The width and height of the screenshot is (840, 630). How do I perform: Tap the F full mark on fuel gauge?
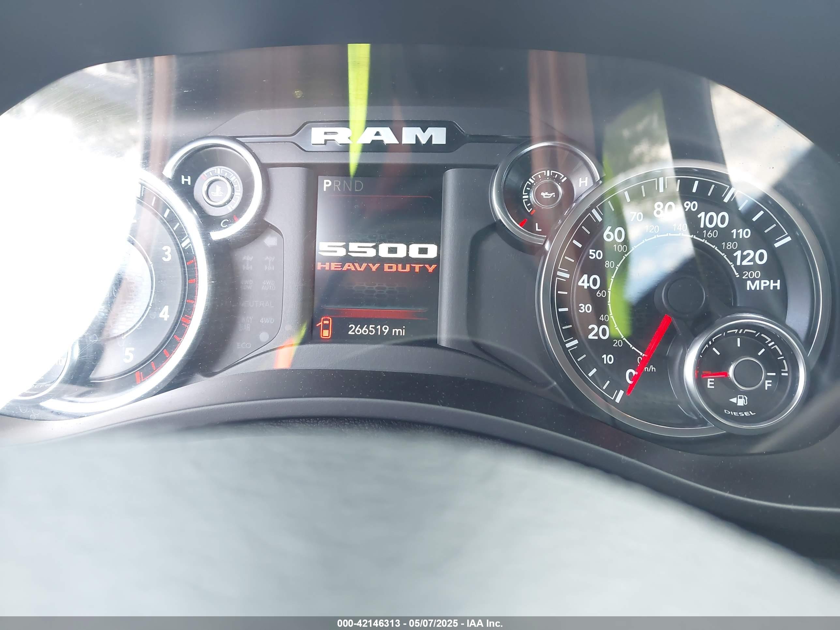768,386
